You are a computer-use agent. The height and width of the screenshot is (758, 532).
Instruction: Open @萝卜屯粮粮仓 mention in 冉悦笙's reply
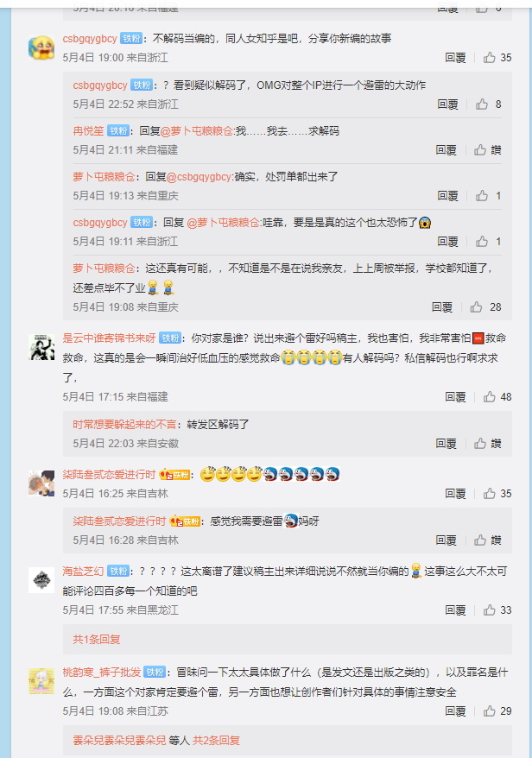click(x=197, y=131)
